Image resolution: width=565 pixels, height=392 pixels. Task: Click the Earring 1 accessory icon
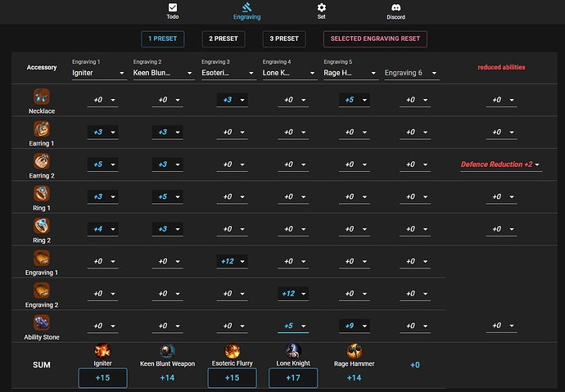(42, 128)
